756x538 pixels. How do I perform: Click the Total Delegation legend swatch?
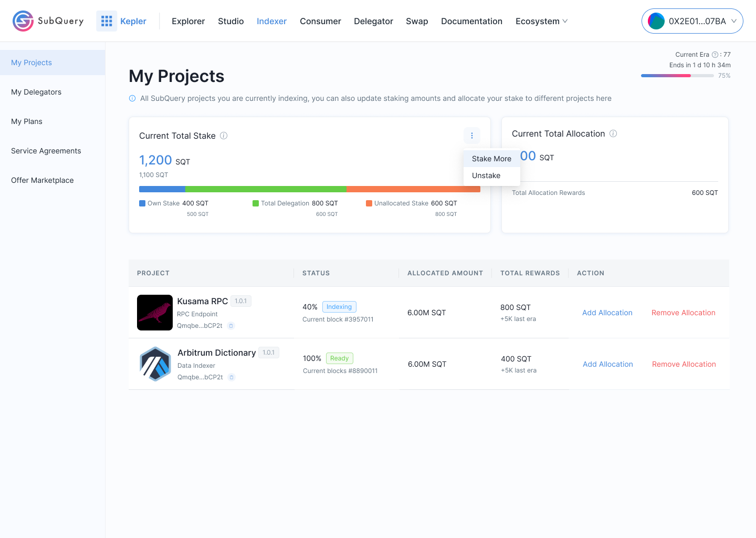(256, 203)
